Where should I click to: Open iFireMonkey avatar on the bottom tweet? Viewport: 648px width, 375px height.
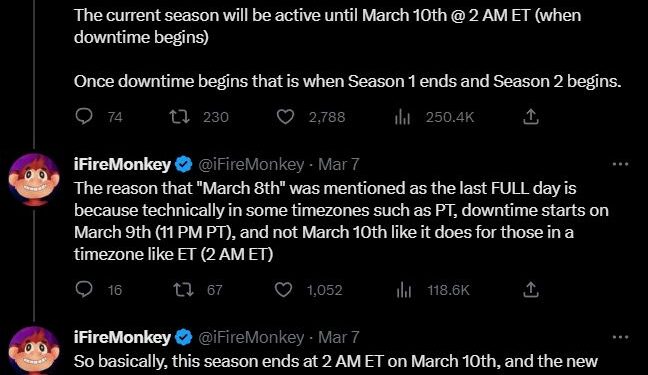pos(34,351)
